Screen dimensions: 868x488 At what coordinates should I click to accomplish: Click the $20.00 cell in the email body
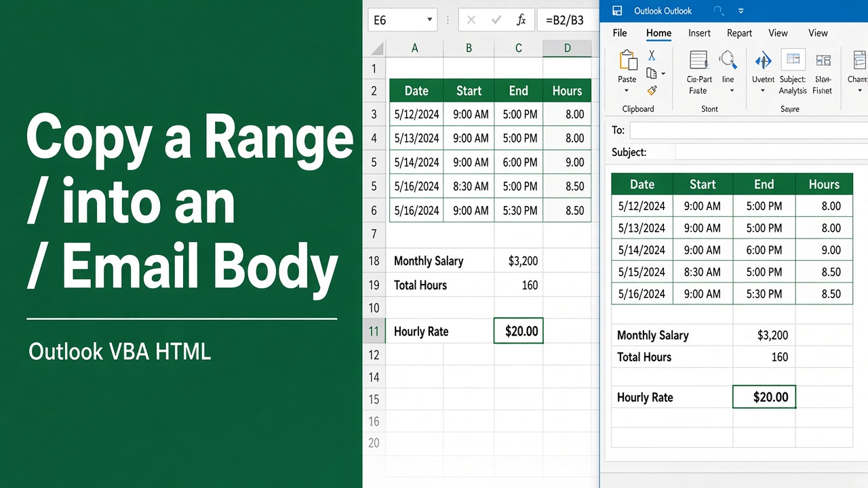[764, 397]
